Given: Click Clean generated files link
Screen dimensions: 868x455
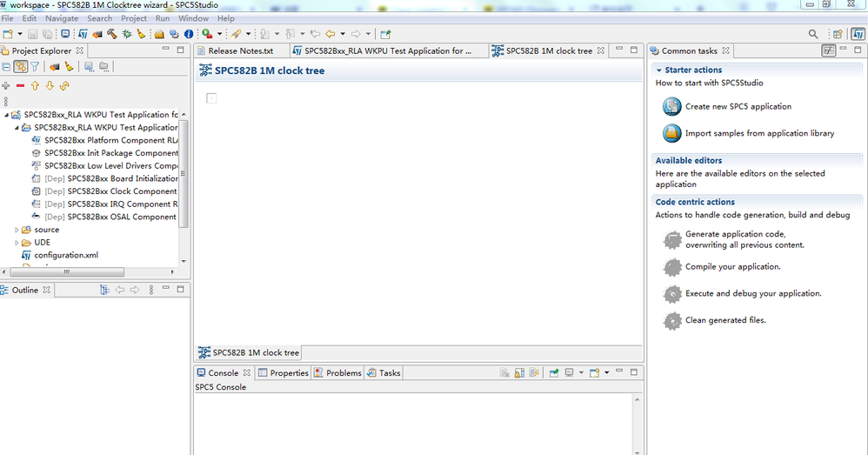Looking at the screenshot, I should (725, 320).
